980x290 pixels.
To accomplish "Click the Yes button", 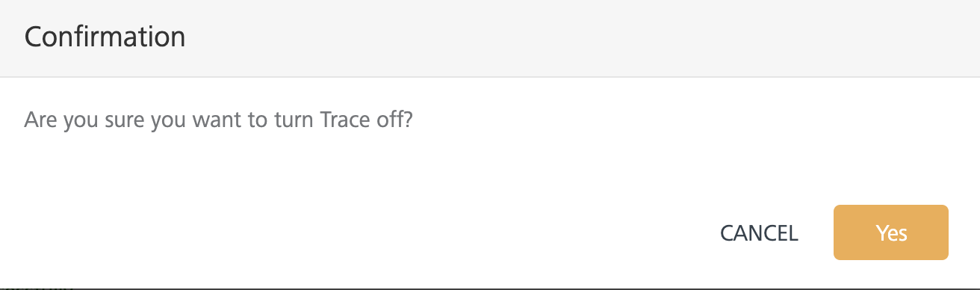I will (890, 232).
